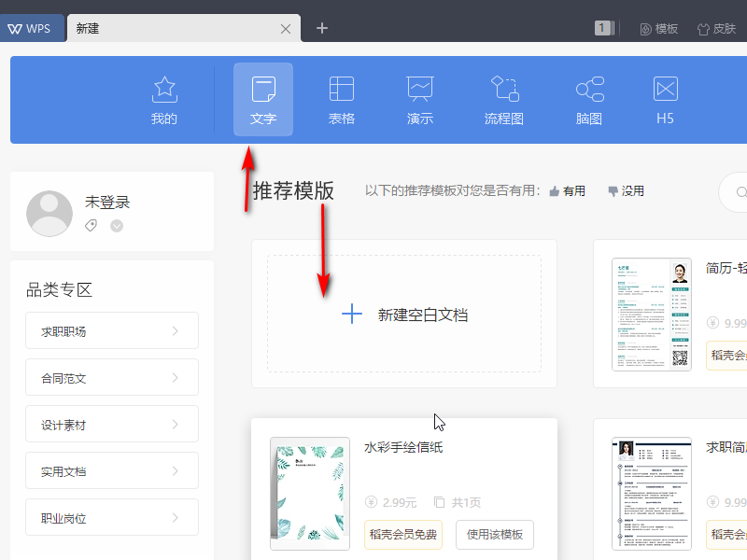Open the 演示 presentation tool
This screenshot has width=747, height=560.
coord(420,99)
